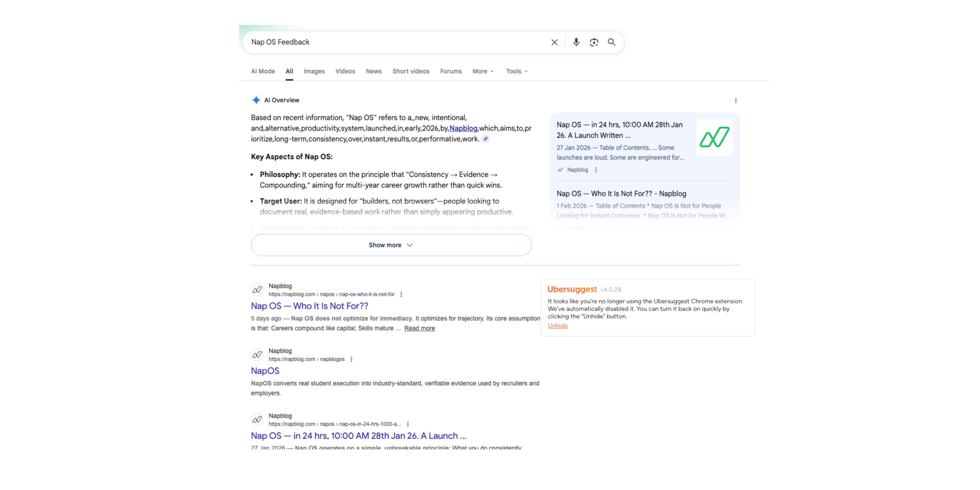Clear the search query with the X icon
The height and width of the screenshot is (490, 980).
pos(554,42)
